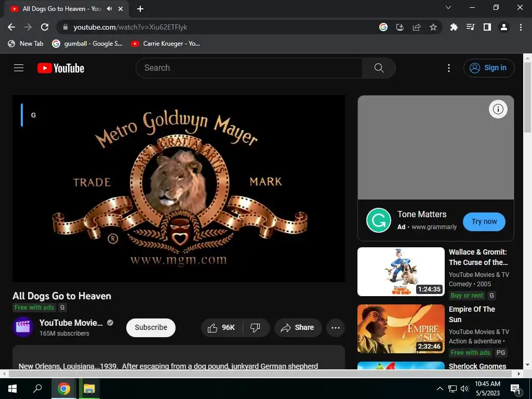Click the 165M subscribers text
The image size is (532, 399).
[x=64, y=333]
